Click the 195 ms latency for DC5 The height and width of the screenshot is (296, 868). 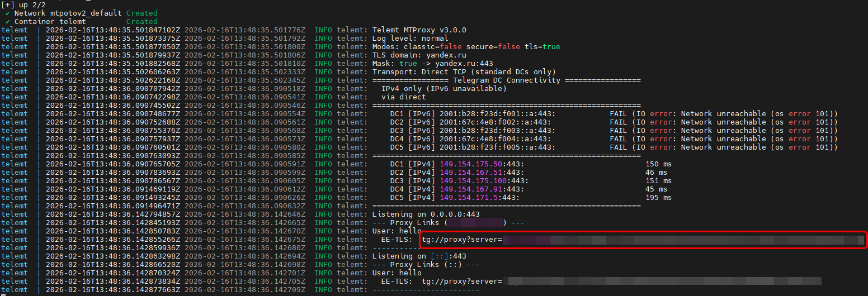(658, 198)
